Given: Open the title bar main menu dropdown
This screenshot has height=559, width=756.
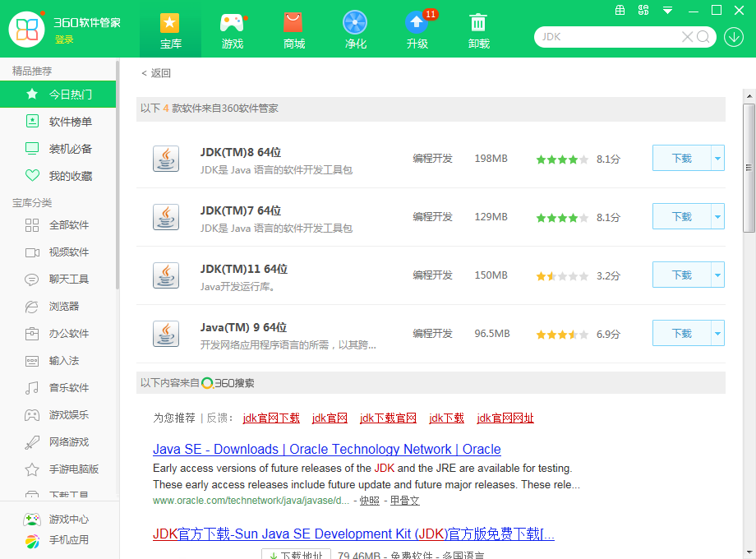Looking at the screenshot, I should pyautogui.click(x=668, y=11).
